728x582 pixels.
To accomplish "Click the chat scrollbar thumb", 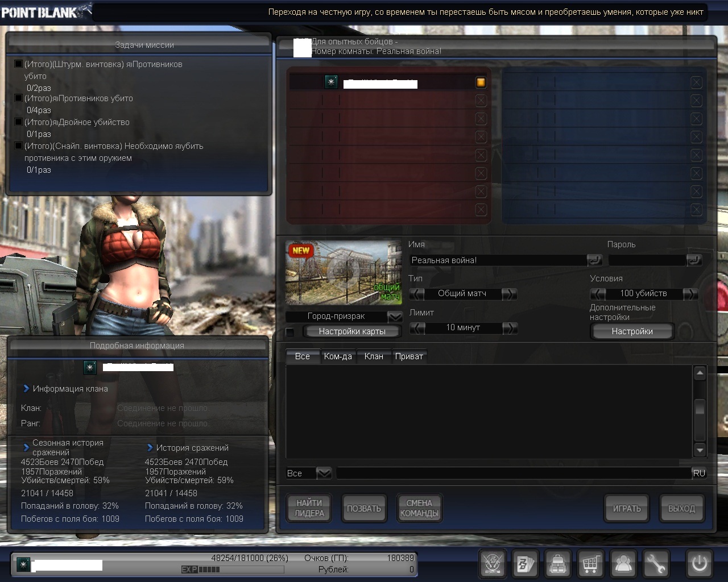I will [x=700, y=407].
